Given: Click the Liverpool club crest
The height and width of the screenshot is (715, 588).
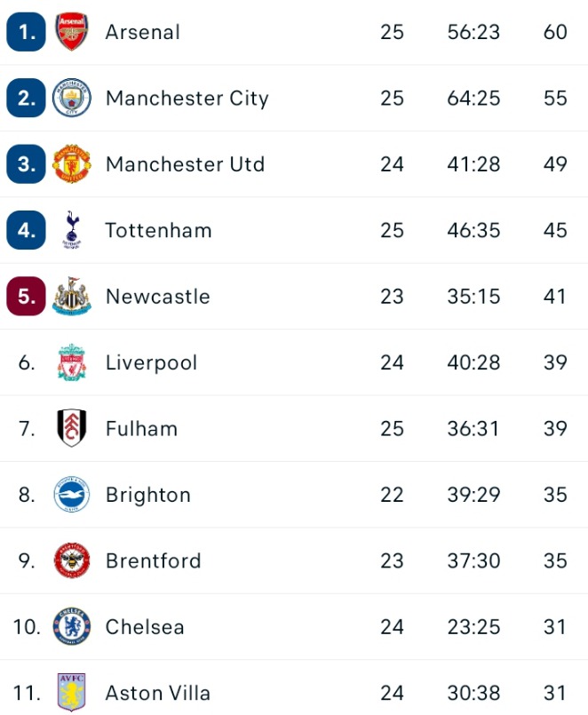Looking at the screenshot, I should point(72,362).
